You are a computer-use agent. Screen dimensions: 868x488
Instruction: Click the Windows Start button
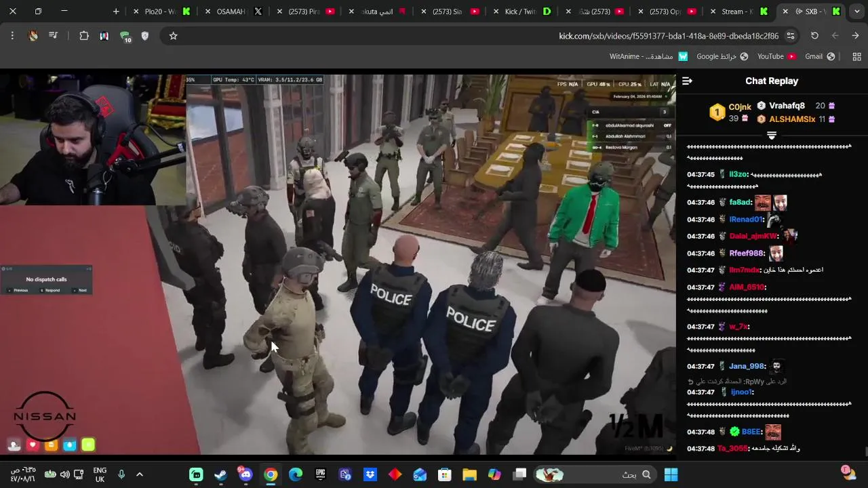(x=671, y=474)
